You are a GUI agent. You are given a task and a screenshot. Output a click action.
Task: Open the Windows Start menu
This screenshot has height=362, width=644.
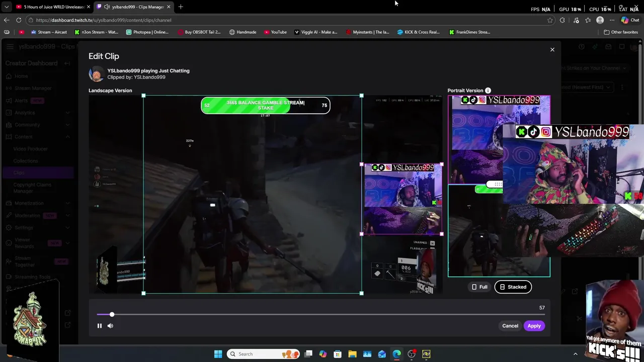click(x=218, y=354)
